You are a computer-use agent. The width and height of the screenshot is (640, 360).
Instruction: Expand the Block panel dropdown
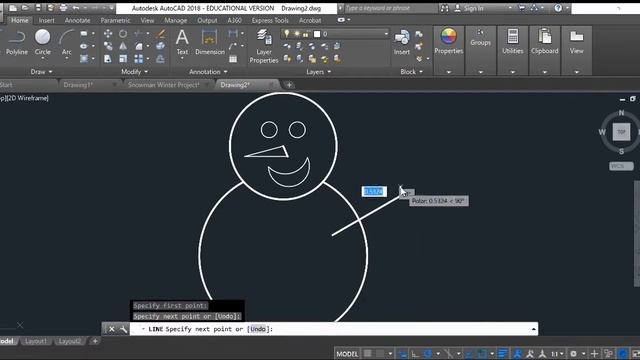(411, 72)
